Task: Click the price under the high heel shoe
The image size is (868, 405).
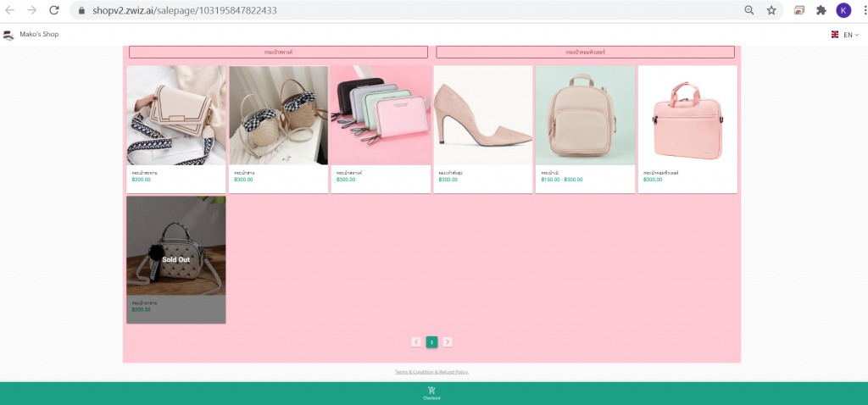Action: (x=448, y=180)
